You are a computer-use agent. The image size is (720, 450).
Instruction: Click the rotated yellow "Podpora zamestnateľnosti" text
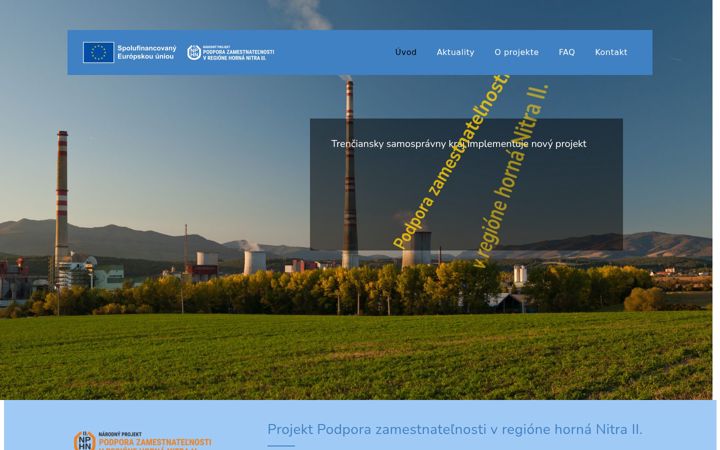450,162
